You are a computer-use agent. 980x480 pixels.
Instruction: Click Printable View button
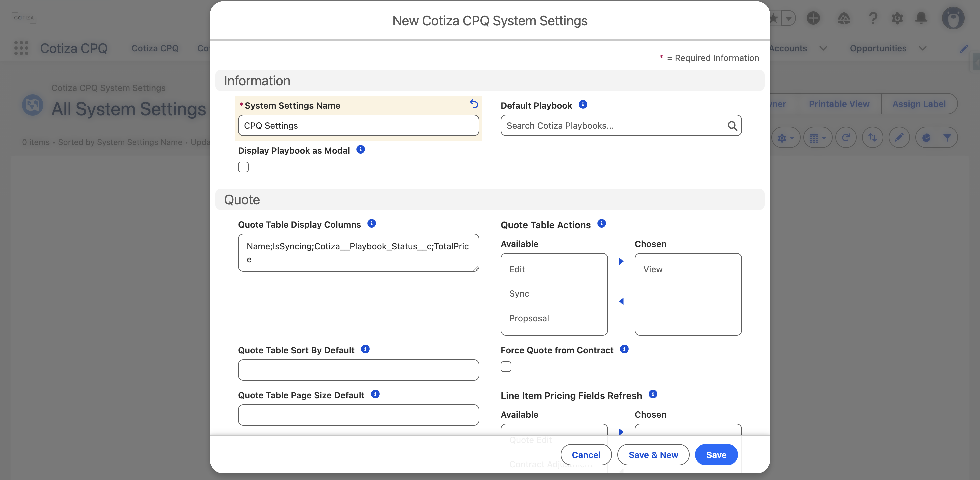(x=839, y=104)
